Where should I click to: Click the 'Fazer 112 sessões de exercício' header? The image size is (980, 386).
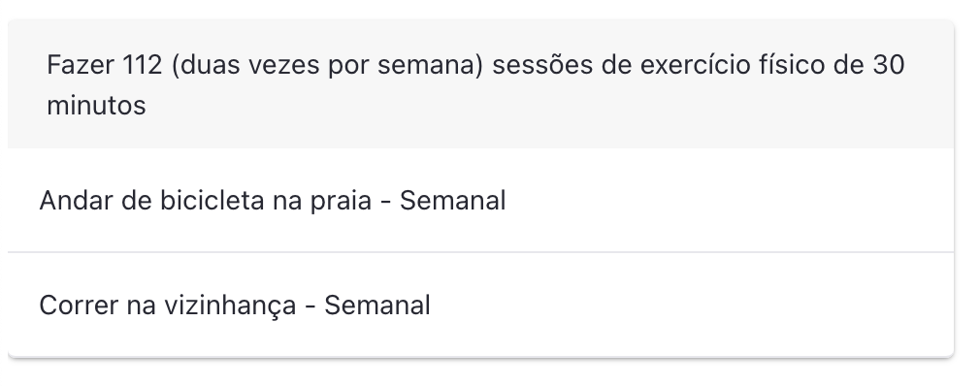(x=480, y=83)
